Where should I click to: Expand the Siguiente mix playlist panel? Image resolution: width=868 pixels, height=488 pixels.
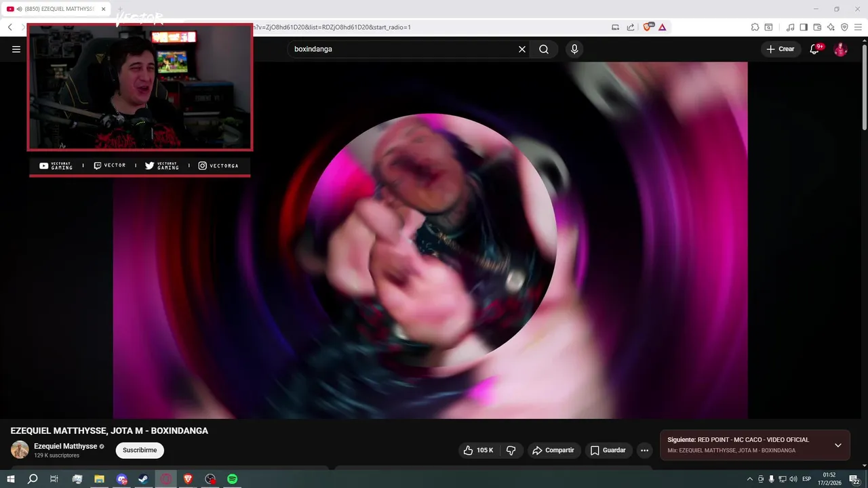(837, 445)
